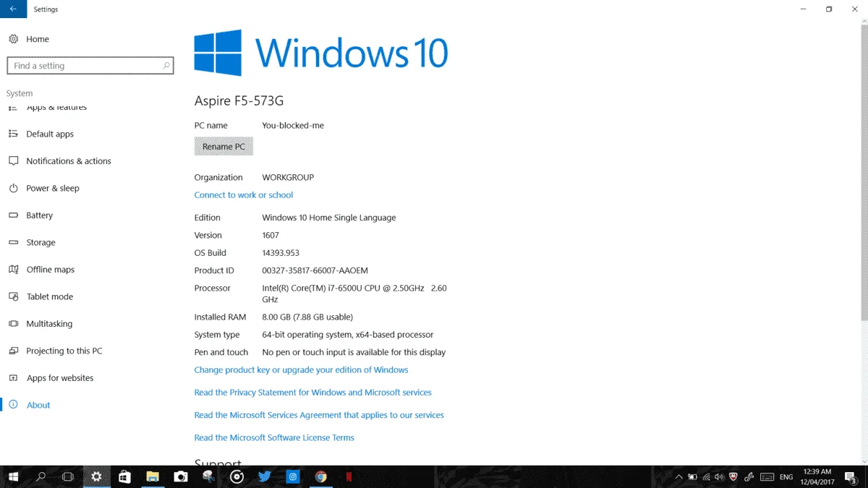Open taskbar search magnifier
Screen dimensions: 868x488
click(41, 476)
